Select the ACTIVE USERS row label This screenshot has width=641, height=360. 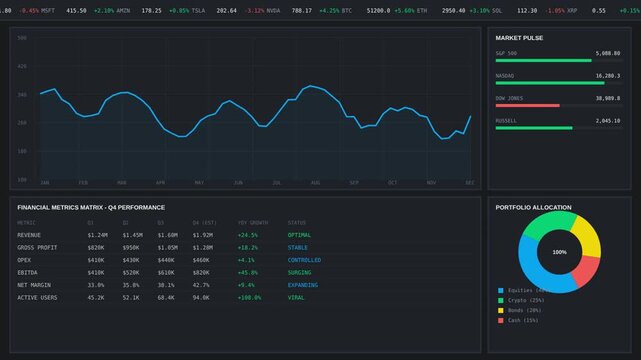(x=37, y=297)
